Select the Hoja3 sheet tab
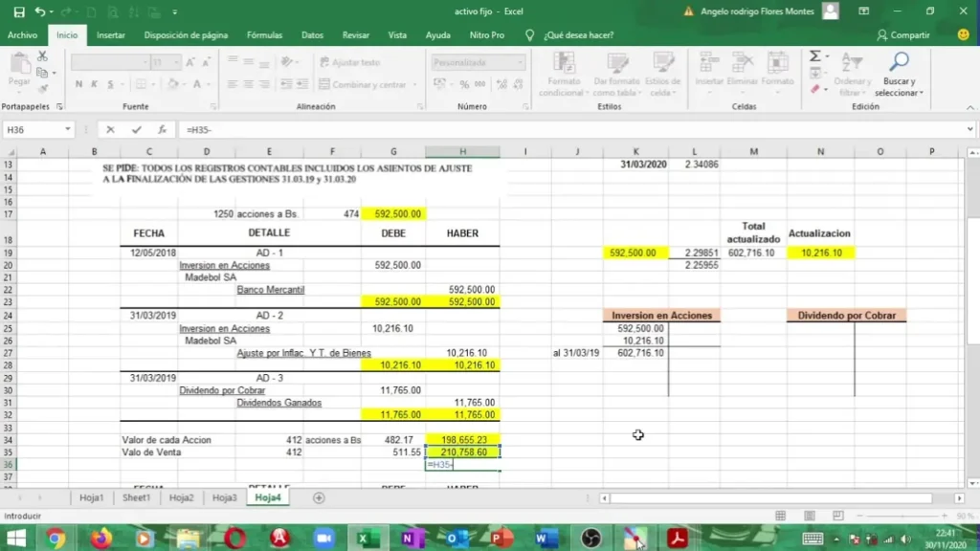This screenshot has height=551, width=980. 224,497
